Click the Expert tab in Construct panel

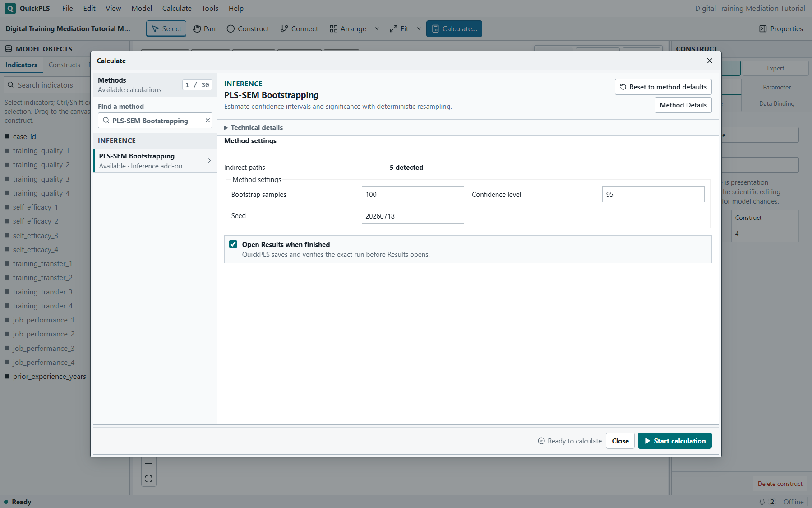click(x=775, y=68)
